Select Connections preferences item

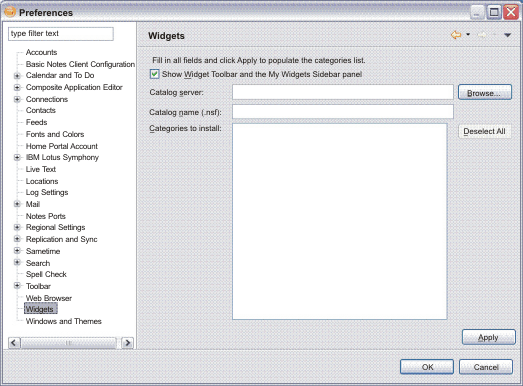point(47,99)
